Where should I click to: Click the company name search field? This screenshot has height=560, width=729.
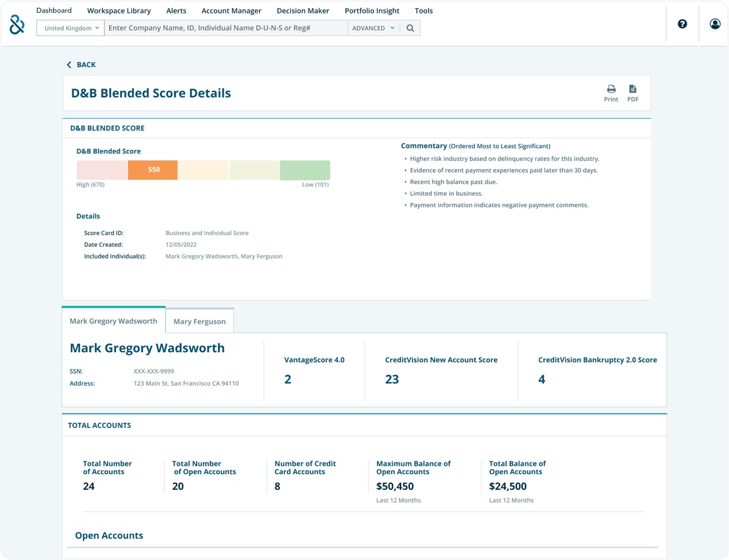pyautogui.click(x=226, y=28)
